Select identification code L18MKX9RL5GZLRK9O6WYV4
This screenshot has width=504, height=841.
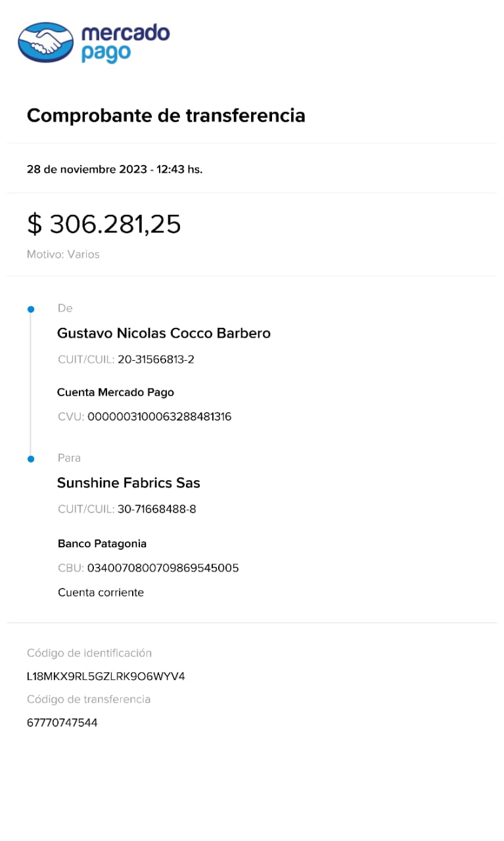[x=106, y=676]
